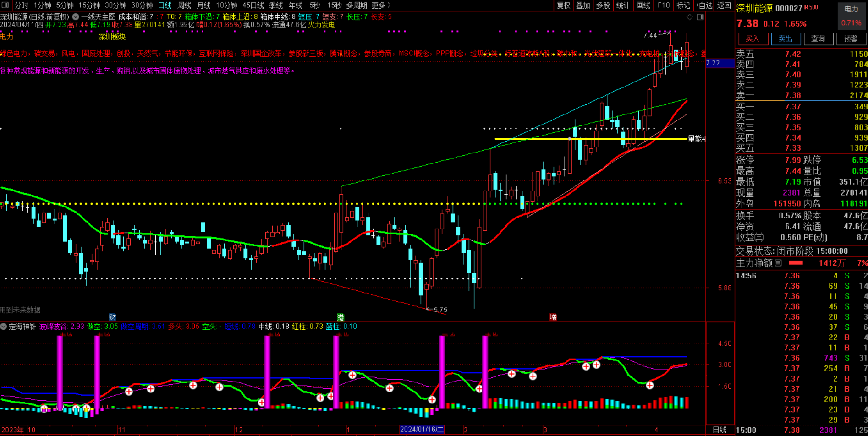The width and height of the screenshot is (868, 436).
Task: Switch to 周线 weekly chart
Action: pyautogui.click(x=184, y=5)
